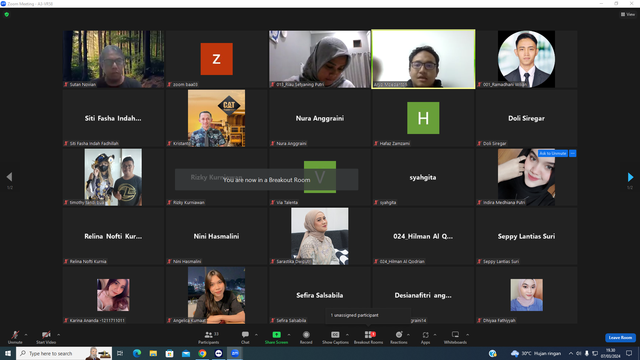The width and height of the screenshot is (640, 360).
Task: Open the Participants panel
Action: coord(209,337)
